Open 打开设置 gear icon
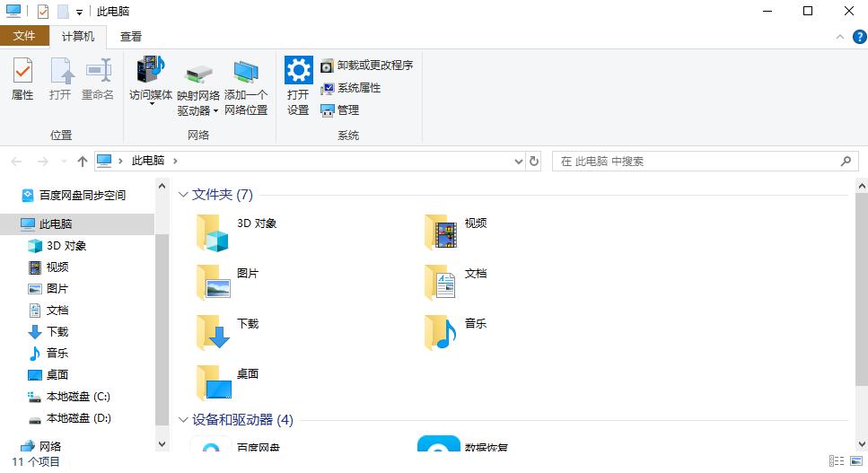The image size is (868, 473). (298, 70)
